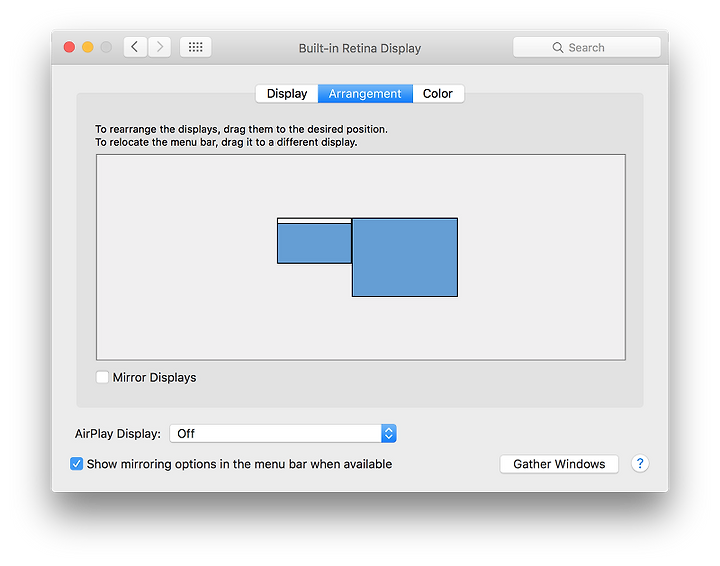Switch to the Display tab

click(x=287, y=94)
